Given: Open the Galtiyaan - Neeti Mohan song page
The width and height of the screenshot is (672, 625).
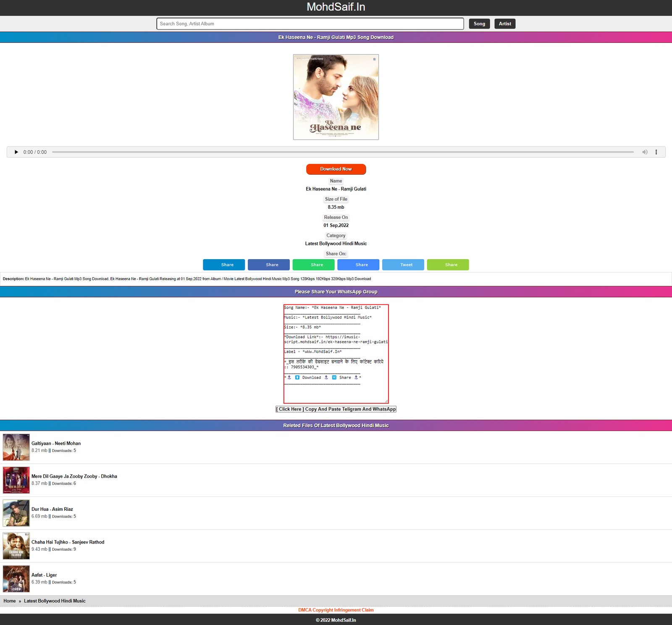Looking at the screenshot, I should point(56,443).
